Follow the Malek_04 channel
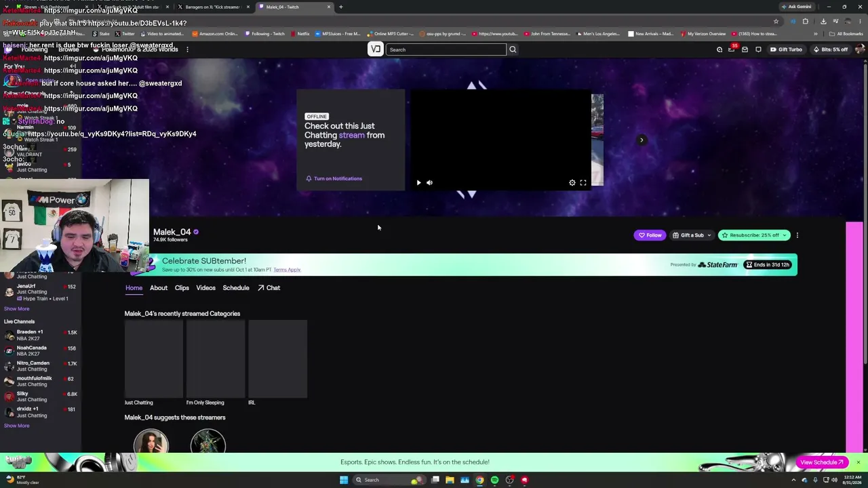 point(650,235)
